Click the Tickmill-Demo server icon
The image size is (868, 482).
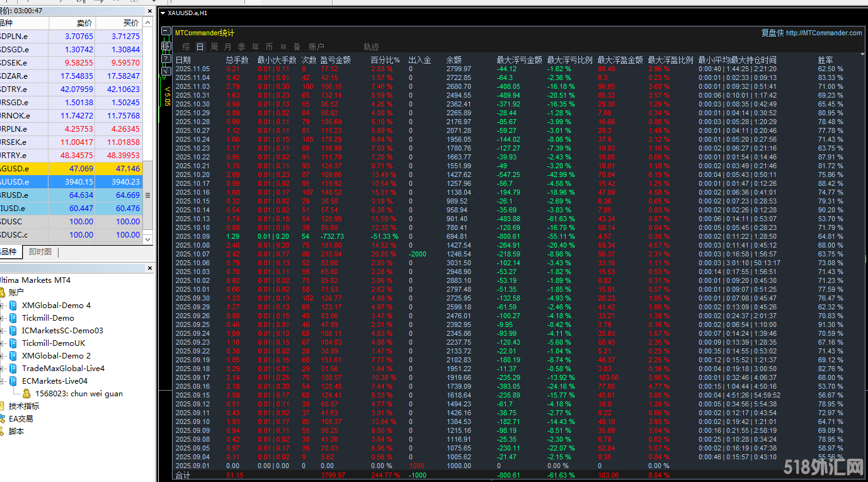(x=14, y=318)
